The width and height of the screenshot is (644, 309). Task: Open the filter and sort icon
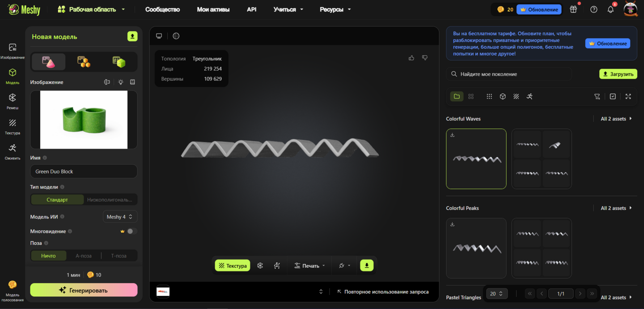(597, 96)
